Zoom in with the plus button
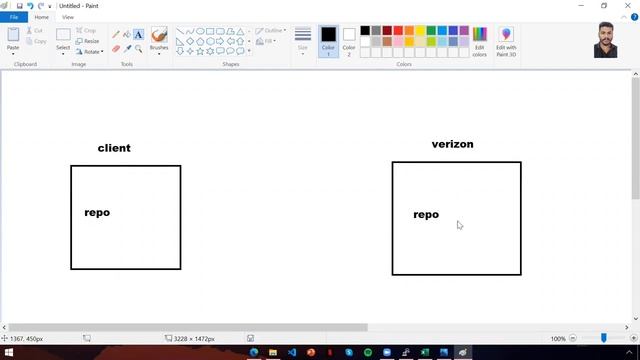 click(x=633, y=338)
